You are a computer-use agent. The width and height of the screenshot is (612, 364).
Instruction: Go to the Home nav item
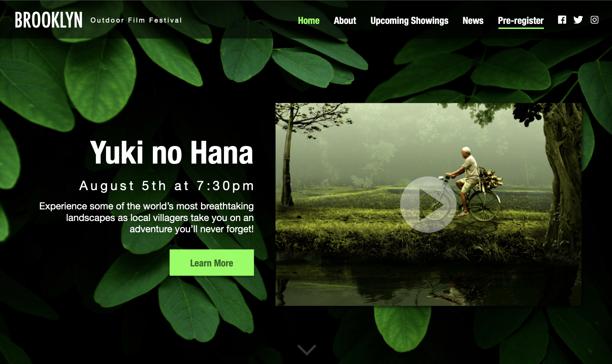click(x=309, y=21)
